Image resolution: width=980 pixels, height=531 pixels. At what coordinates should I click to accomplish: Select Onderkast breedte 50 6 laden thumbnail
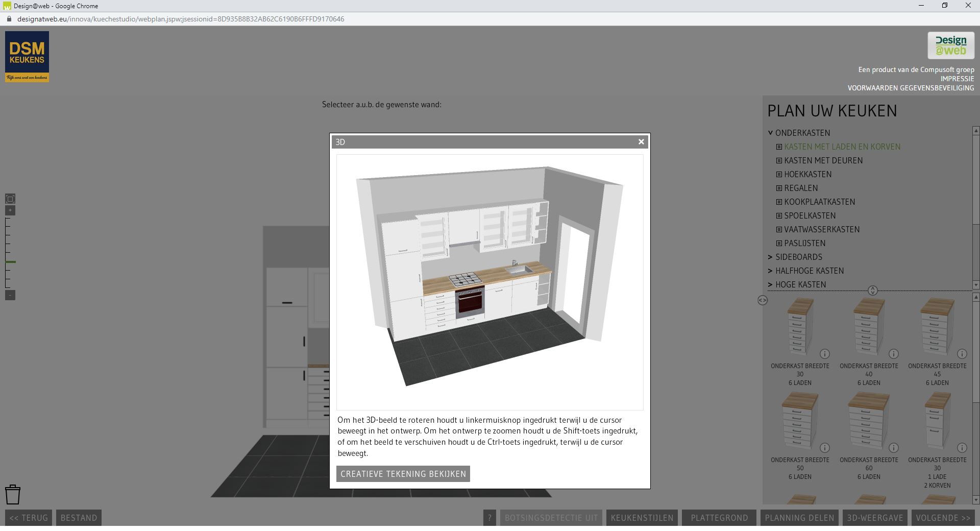click(800, 421)
